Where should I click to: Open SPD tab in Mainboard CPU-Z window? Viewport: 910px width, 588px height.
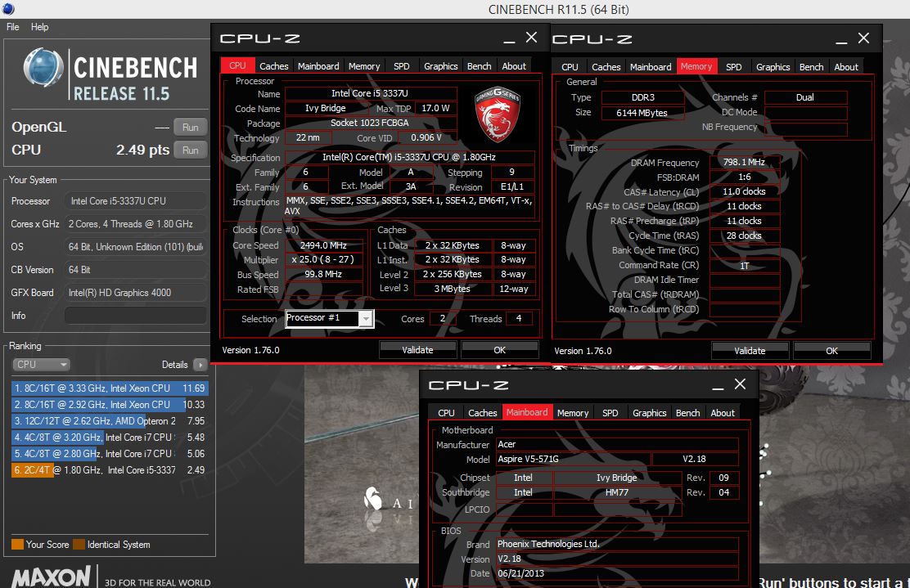pos(610,413)
